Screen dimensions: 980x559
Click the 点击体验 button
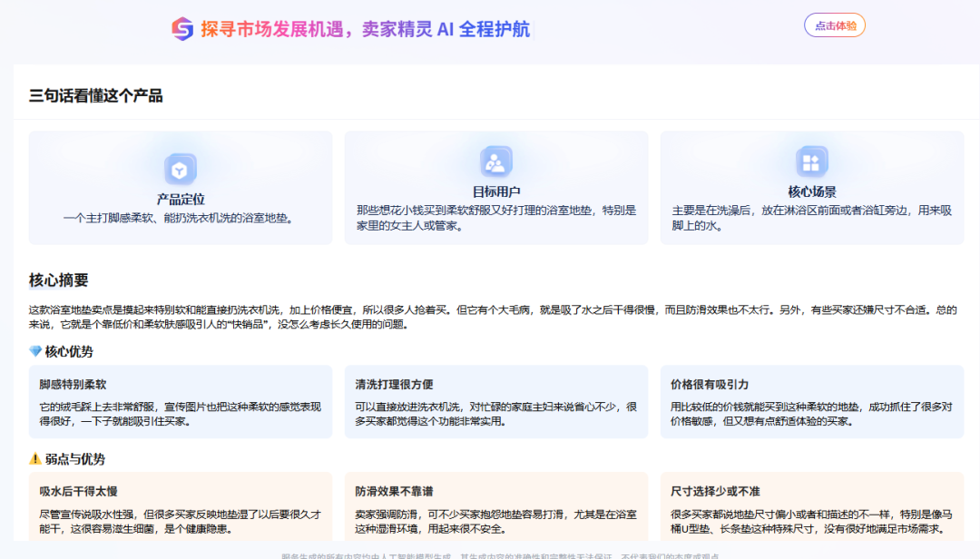834,25
